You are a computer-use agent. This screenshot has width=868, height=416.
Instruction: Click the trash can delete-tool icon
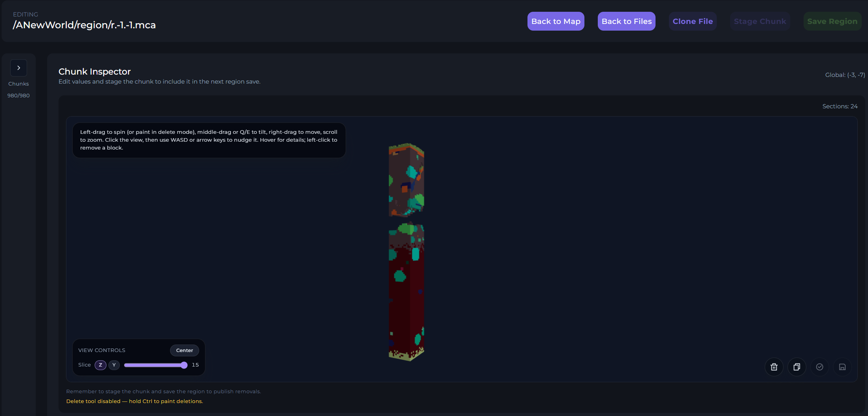click(774, 367)
